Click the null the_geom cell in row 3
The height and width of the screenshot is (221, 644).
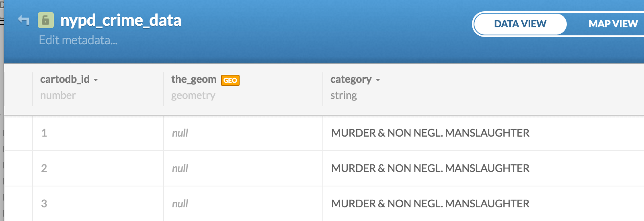[x=243, y=204]
